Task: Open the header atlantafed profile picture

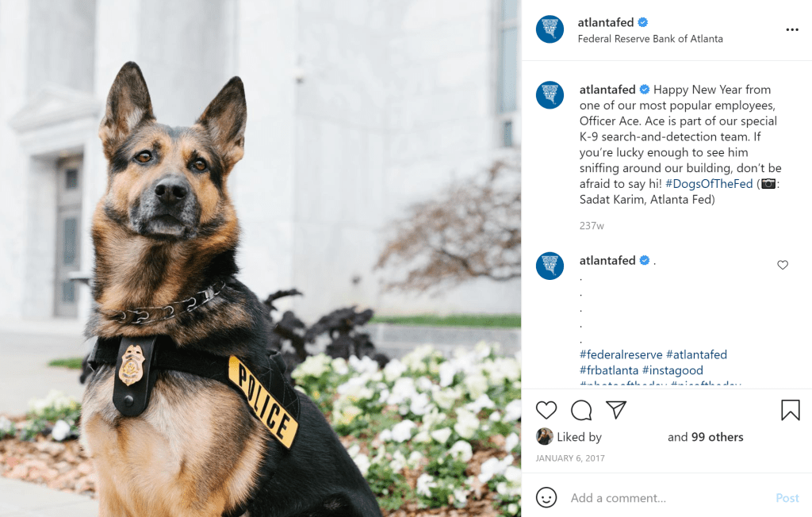Action: (550, 29)
